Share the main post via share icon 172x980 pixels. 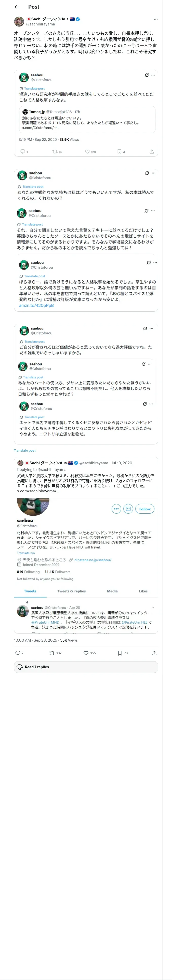click(154, 653)
